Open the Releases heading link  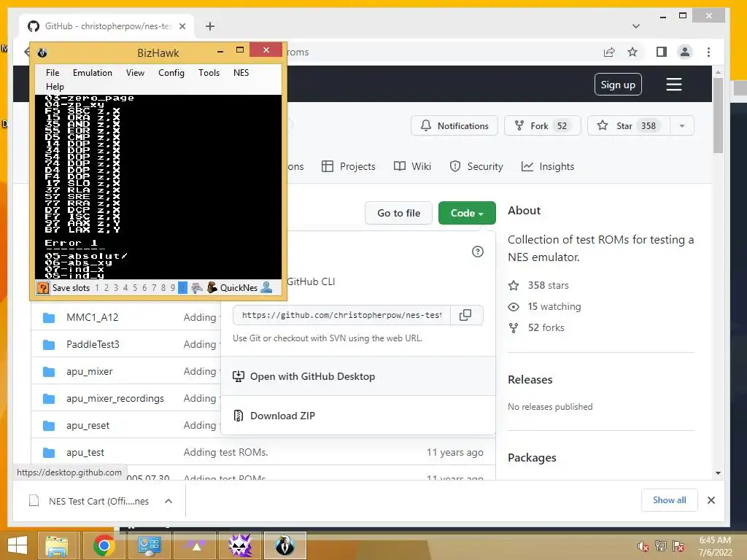click(530, 379)
